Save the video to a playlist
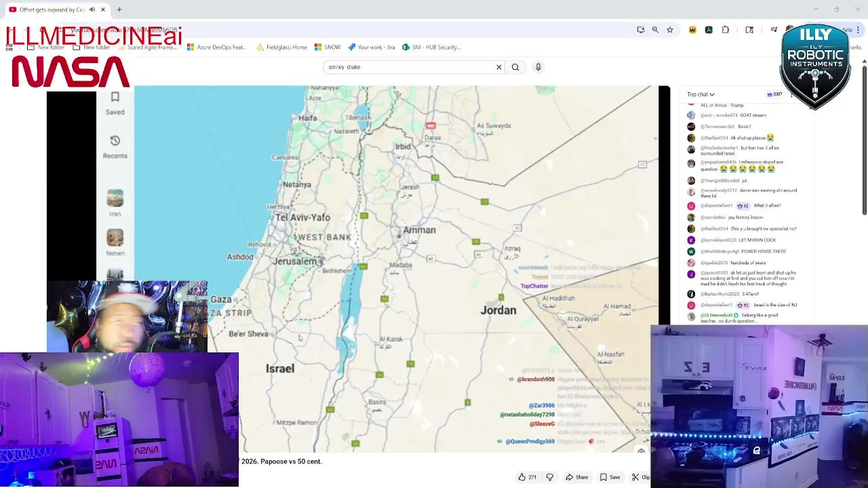The image size is (868, 488). point(610,477)
